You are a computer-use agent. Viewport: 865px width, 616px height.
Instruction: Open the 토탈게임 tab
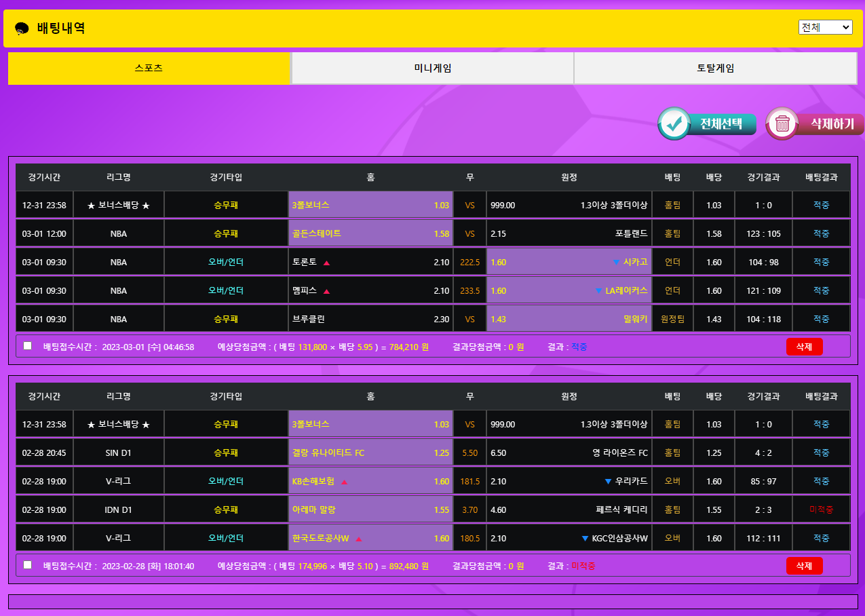pyautogui.click(x=715, y=69)
